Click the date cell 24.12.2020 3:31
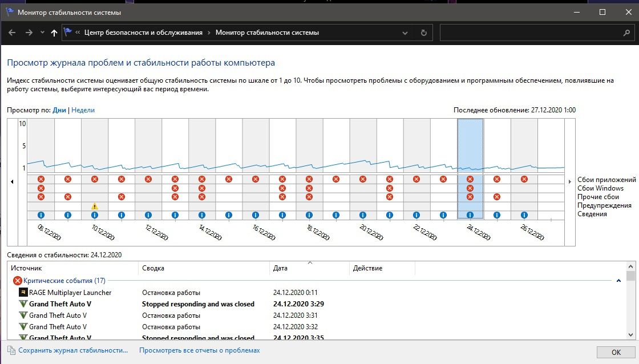 click(x=296, y=315)
